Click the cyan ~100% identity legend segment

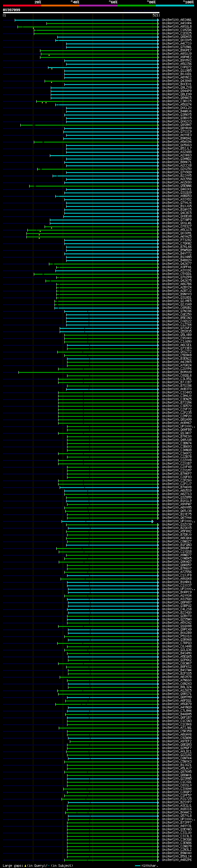pos(175,6)
